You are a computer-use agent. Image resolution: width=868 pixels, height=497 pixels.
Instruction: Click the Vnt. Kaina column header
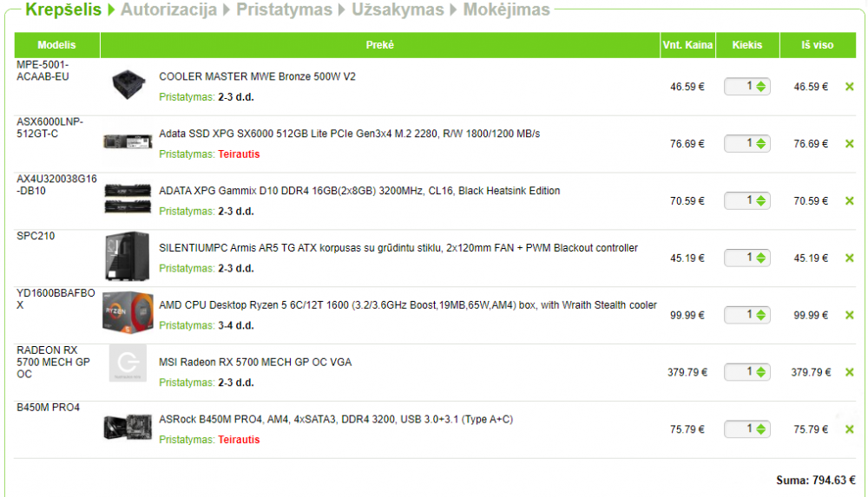coord(687,45)
